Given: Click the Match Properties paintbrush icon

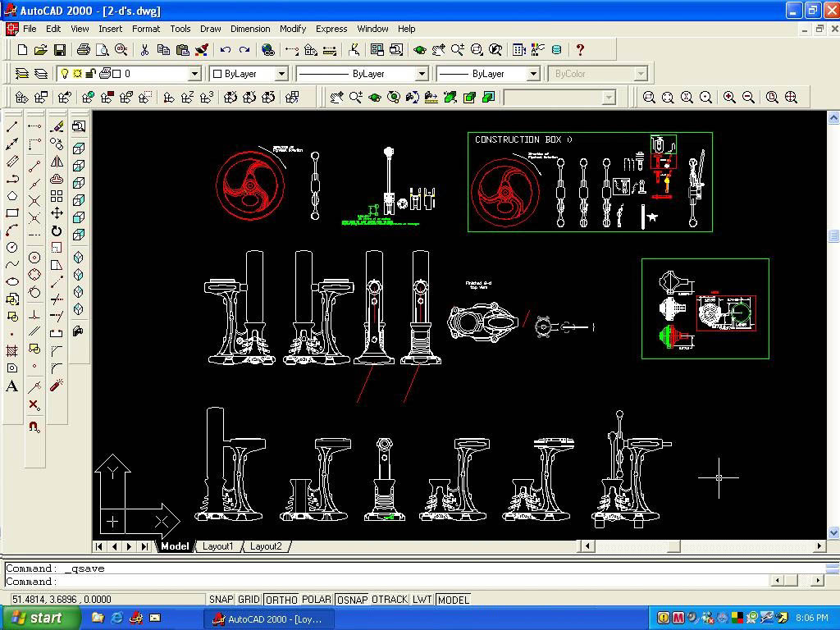Looking at the screenshot, I should click(x=202, y=50).
